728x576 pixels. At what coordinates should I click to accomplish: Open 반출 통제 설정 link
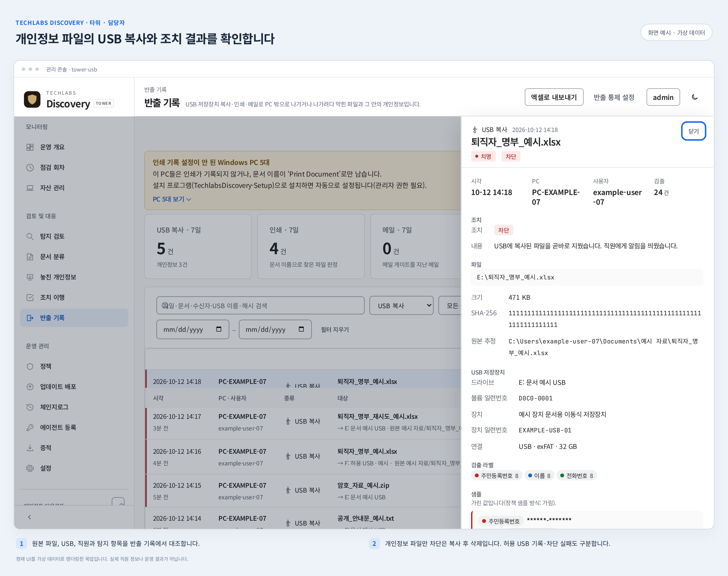click(614, 97)
